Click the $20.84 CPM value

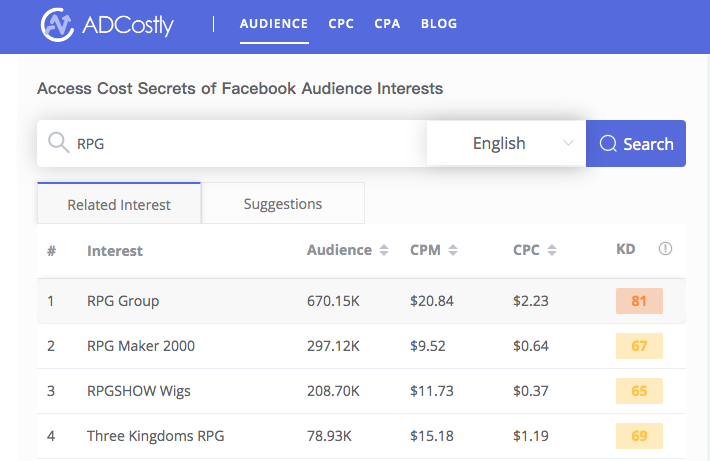pyautogui.click(x=432, y=301)
